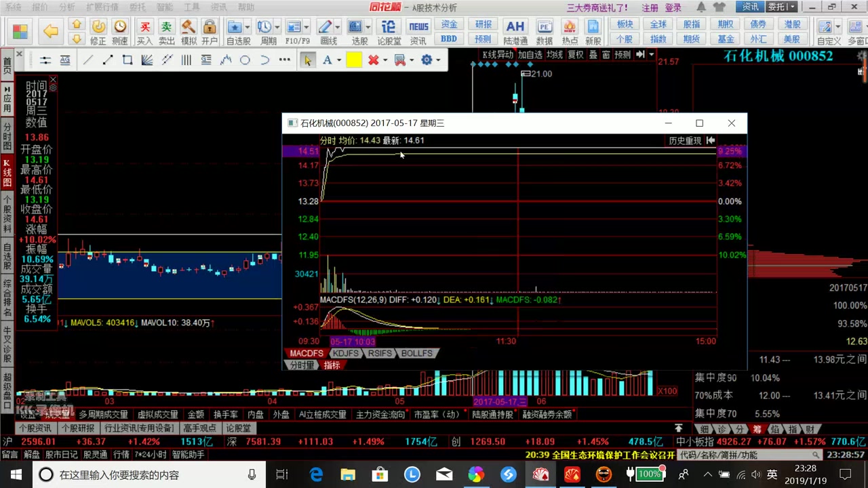Expand the 周期 period dropdown arrow
Image resolution: width=868 pixels, height=488 pixels.
(277, 27)
